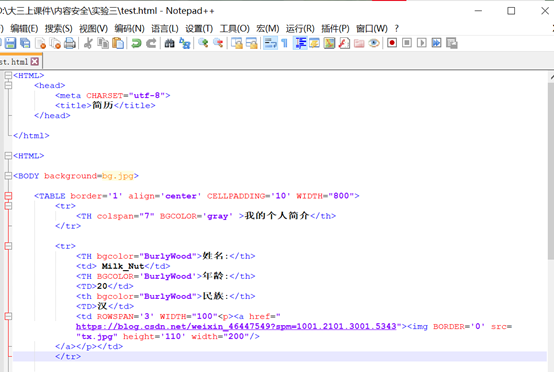
Task: Open the 编辑(E) menu
Action: pos(24,28)
